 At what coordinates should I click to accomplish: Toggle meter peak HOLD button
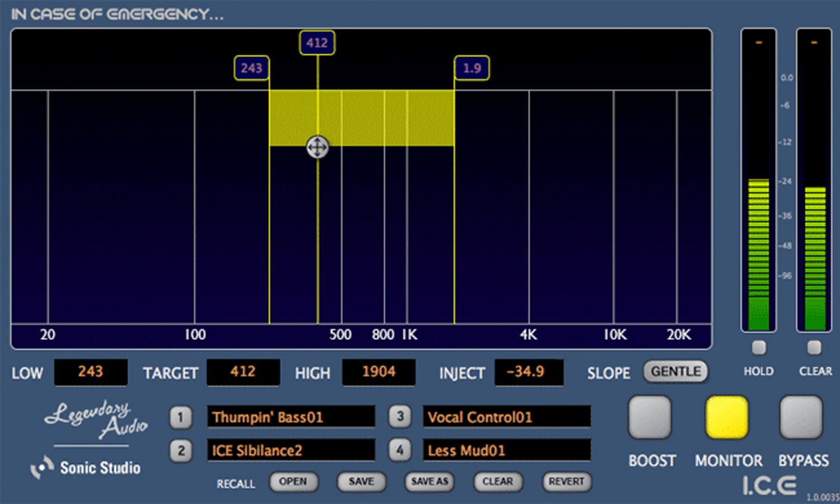click(759, 348)
